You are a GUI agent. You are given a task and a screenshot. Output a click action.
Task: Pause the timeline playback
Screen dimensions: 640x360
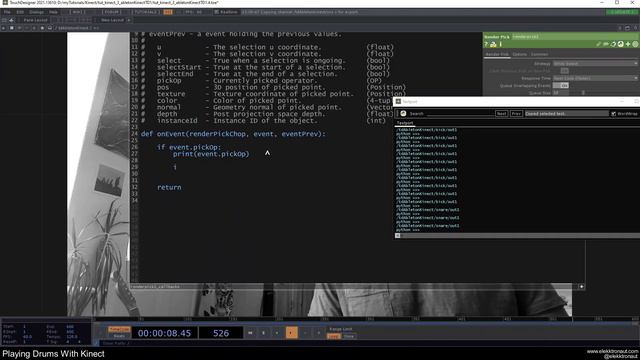(x=263, y=333)
